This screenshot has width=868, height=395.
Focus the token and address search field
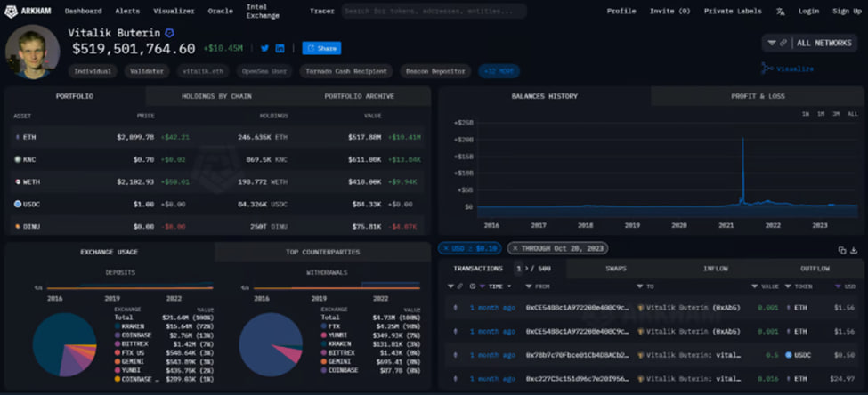pos(434,11)
